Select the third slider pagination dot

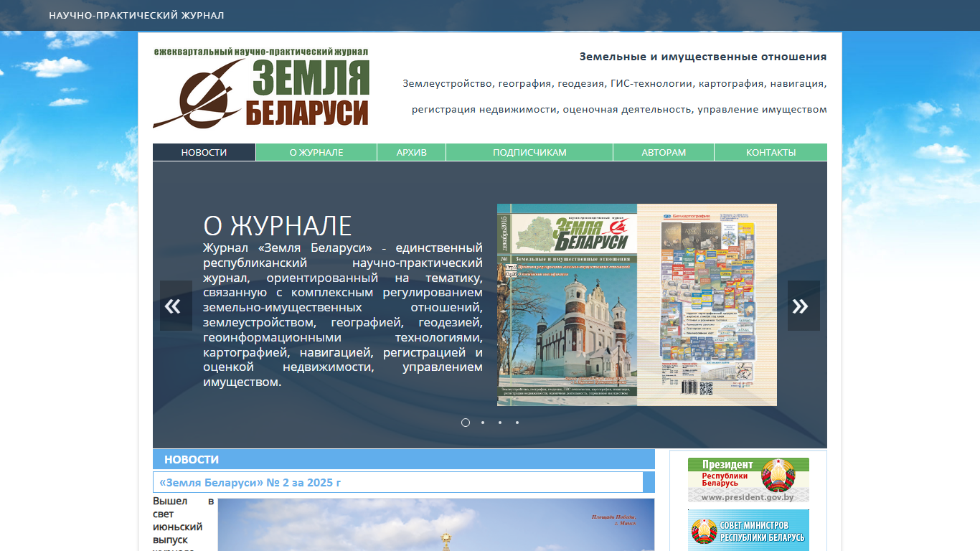(x=500, y=423)
